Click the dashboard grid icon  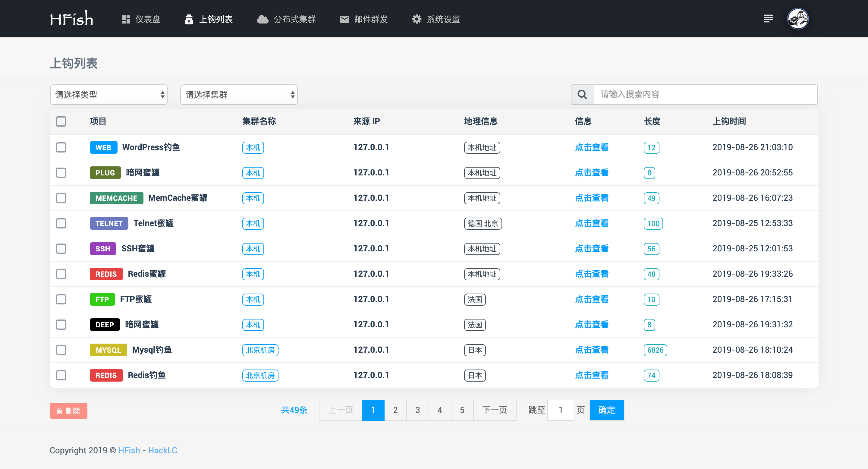point(126,19)
